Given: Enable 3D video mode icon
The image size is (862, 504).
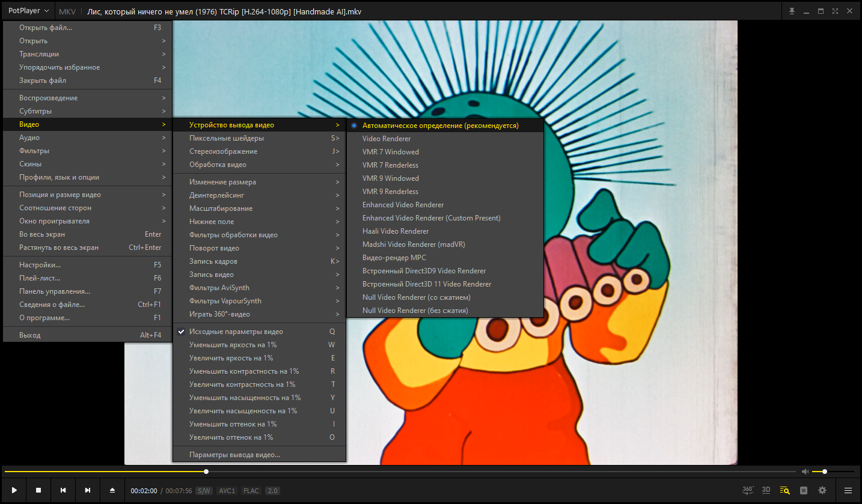Looking at the screenshot, I should pyautogui.click(x=766, y=490).
